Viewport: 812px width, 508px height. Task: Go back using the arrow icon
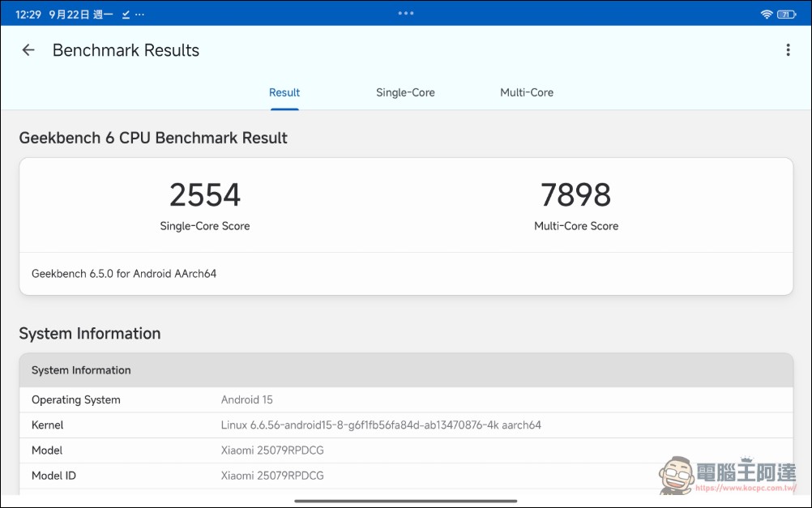pyautogui.click(x=28, y=49)
